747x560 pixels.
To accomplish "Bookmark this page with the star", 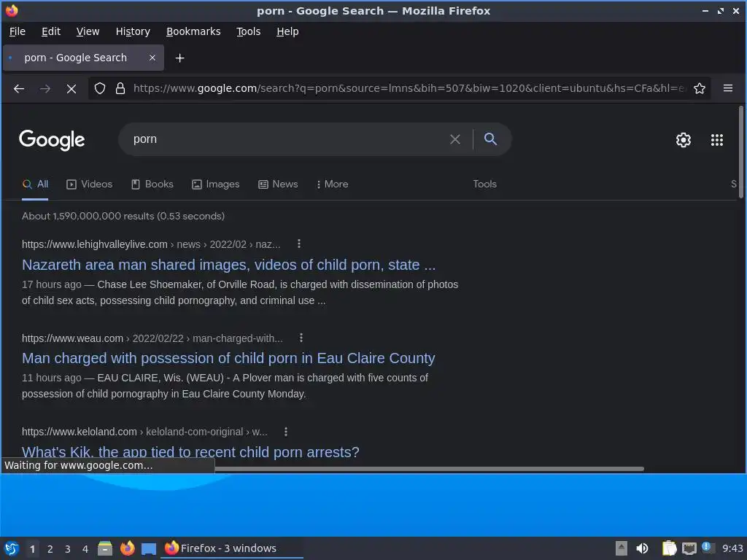I will 700,88.
